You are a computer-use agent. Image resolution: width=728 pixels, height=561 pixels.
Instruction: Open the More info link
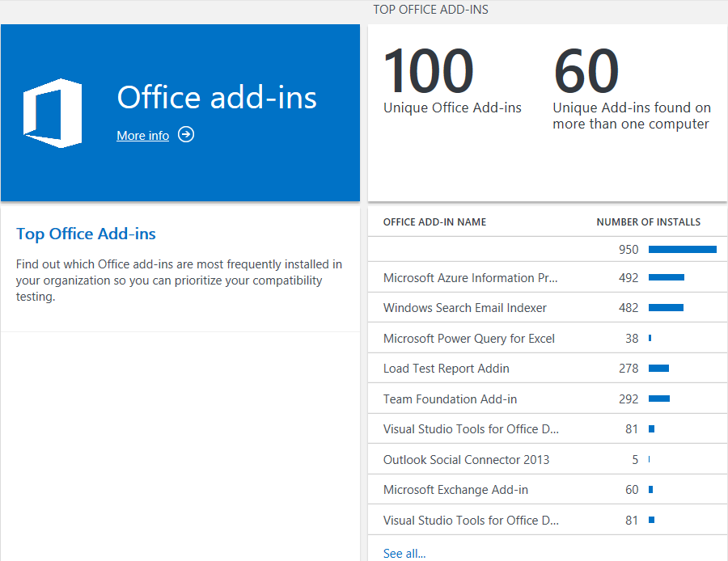pos(142,136)
